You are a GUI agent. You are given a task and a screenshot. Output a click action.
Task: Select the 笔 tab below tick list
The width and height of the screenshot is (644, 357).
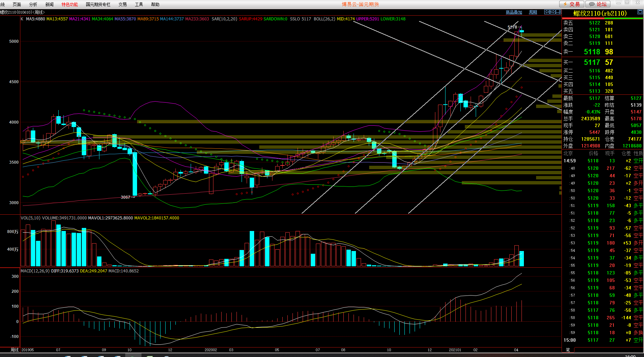tap(568, 350)
